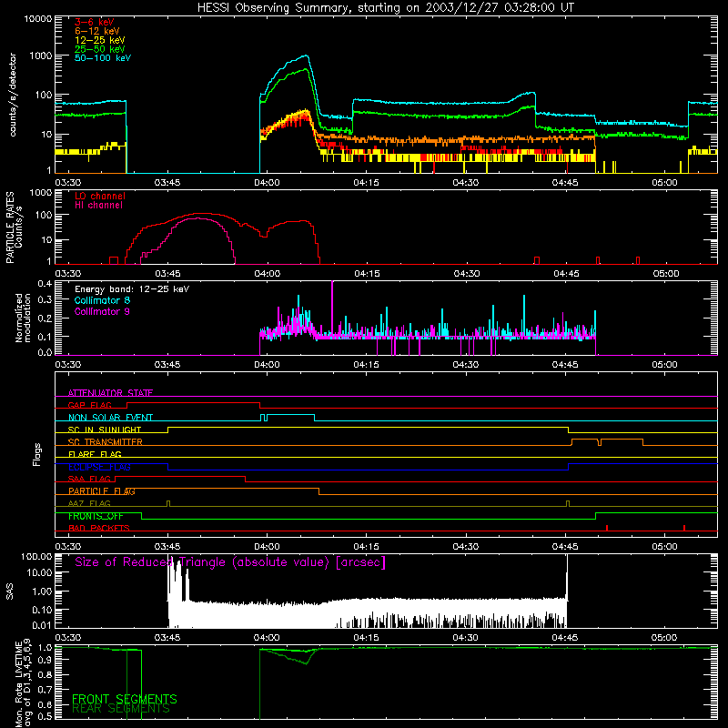Viewport: 728px width, 728px height.
Task: Click the 05:00 tick under the SAS plot
Action: [664, 638]
